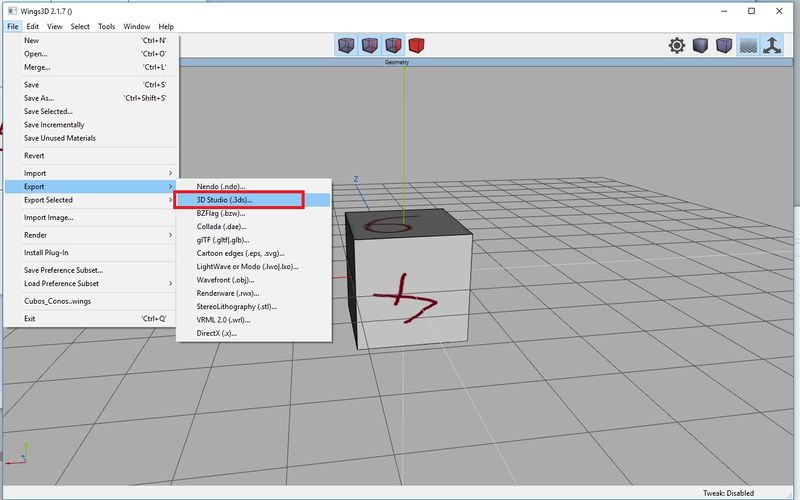The height and width of the screenshot is (500, 800).
Task: Open recent file Cubos_Conos..wings
Action: point(91,301)
